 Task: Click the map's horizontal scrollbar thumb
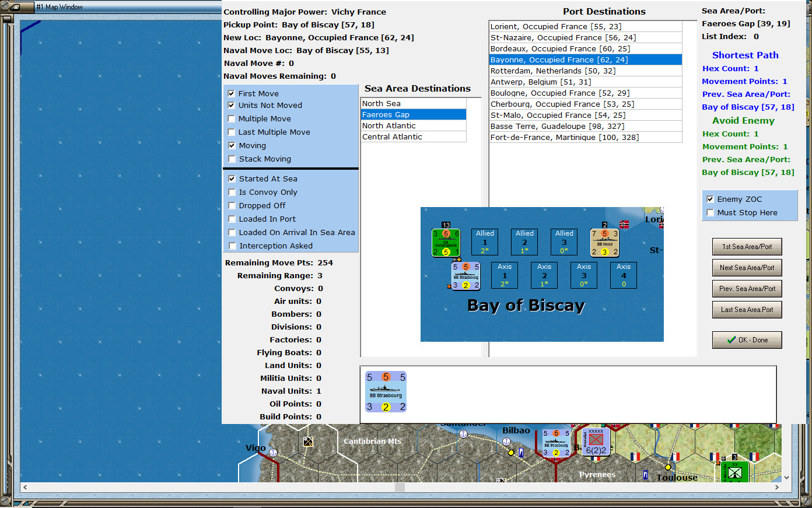(400, 487)
